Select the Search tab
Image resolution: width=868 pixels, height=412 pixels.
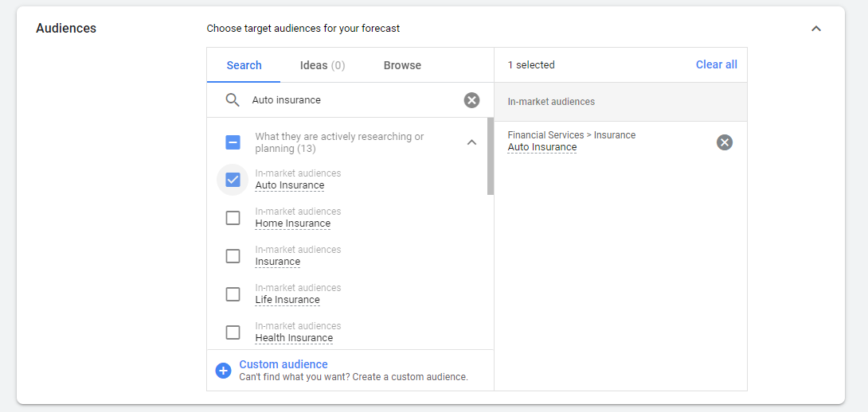pos(244,65)
